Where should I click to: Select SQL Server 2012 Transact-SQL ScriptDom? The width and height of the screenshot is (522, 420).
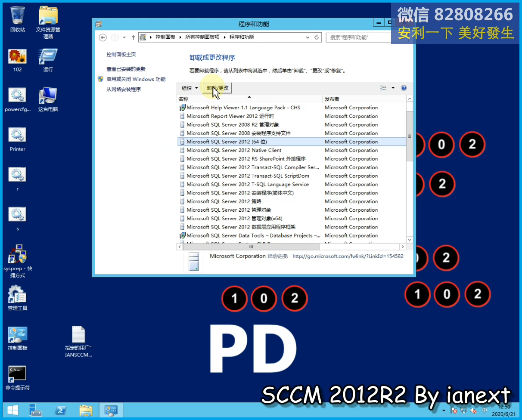tap(292, 176)
